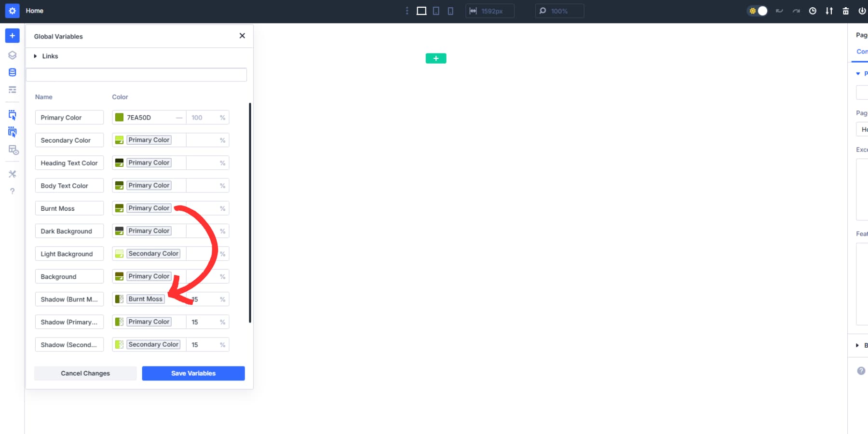Open the database/global variables panel
868x434 pixels.
[12, 72]
